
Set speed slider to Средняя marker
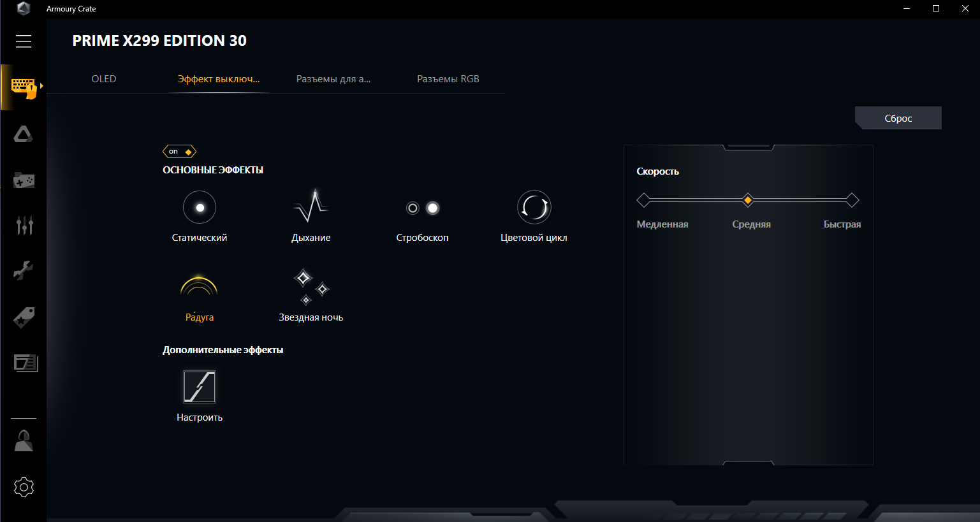748,201
